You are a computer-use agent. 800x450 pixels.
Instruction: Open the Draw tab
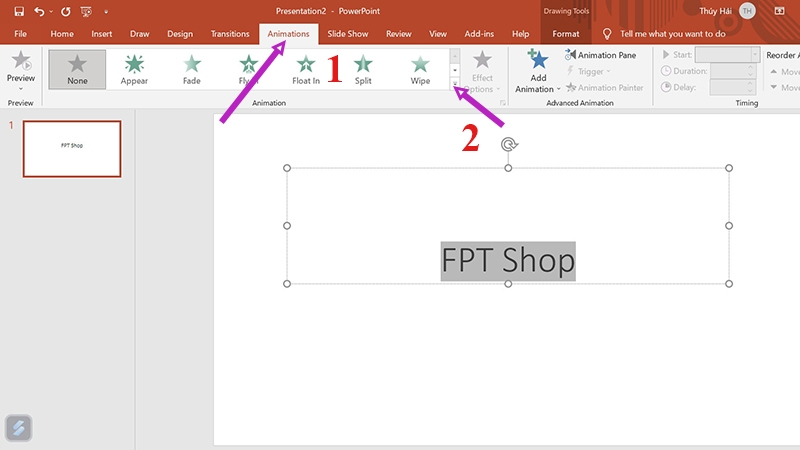pyautogui.click(x=139, y=34)
